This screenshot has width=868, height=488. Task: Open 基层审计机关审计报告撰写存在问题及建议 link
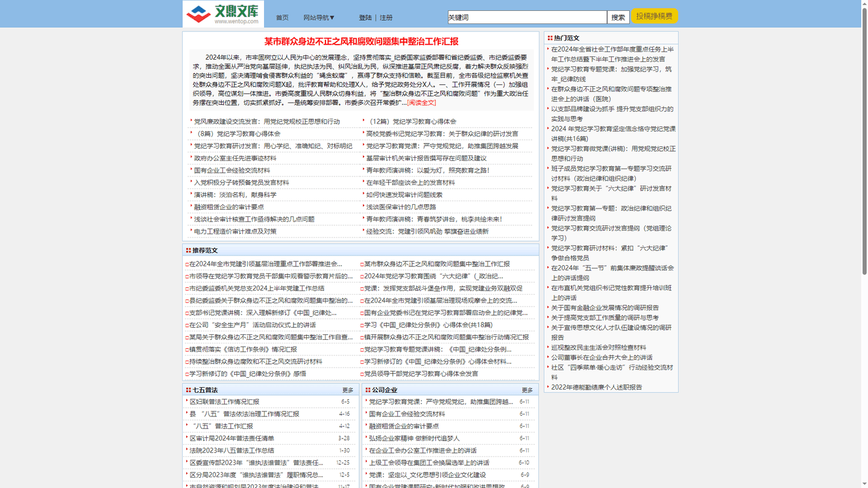[x=426, y=158]
